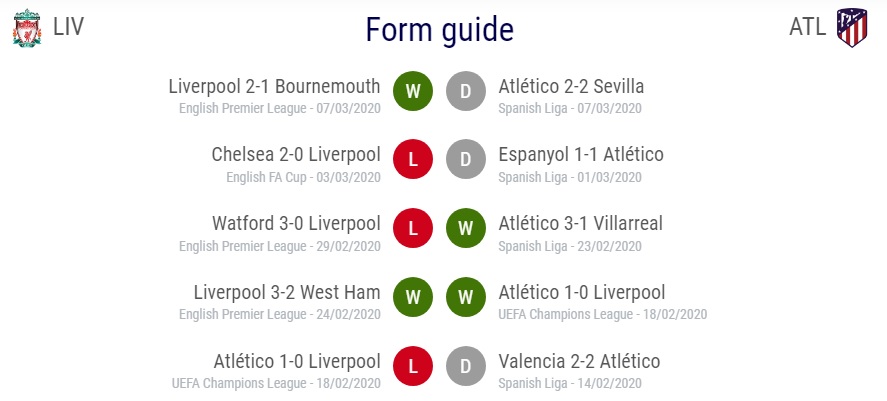
Task: Click the Atlético Madrid club crest icon
Action: (852, 27)
